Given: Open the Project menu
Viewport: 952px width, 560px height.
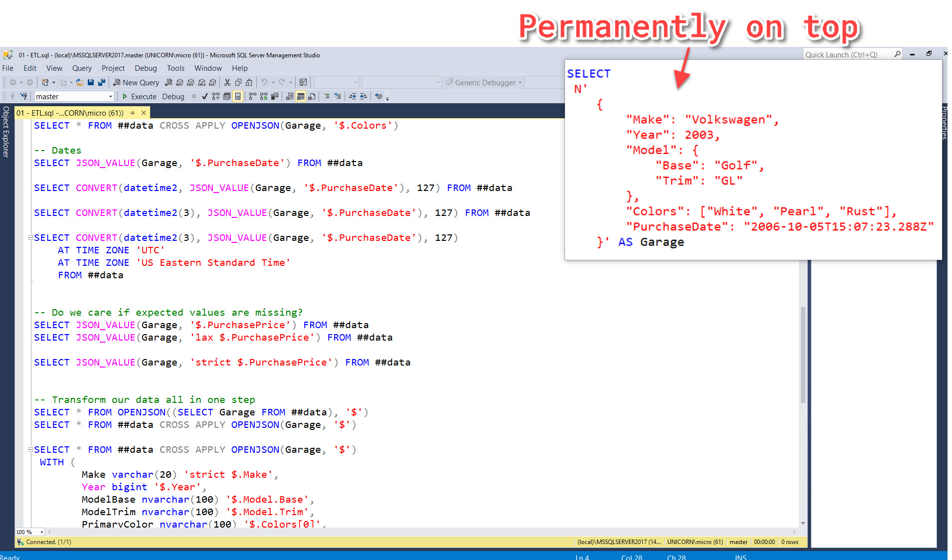Looking at the screenshot, I should click(113, 68).
